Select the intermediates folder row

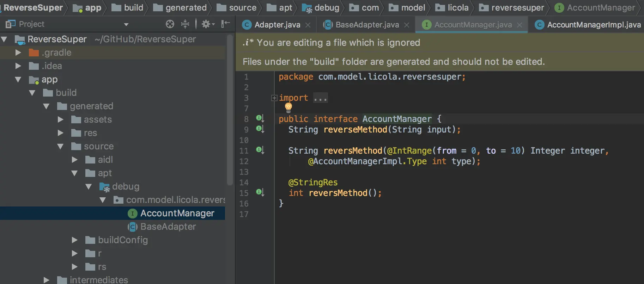113,280
